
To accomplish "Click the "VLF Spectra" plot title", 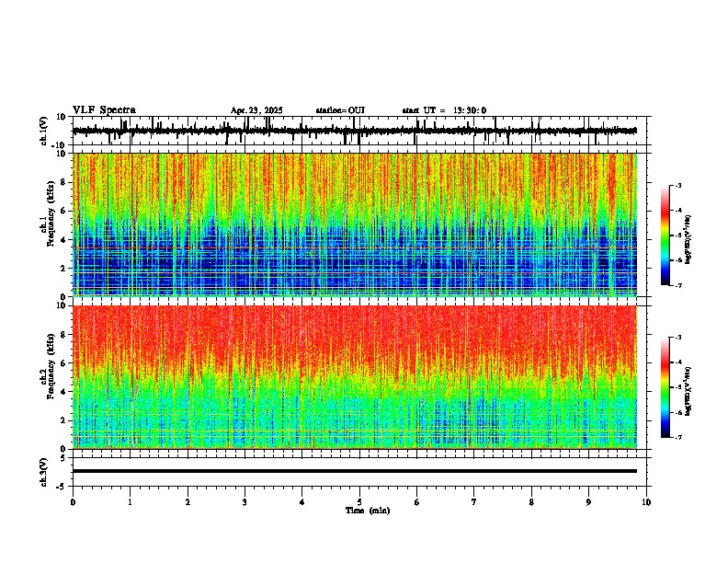I will tap(104, 110).
